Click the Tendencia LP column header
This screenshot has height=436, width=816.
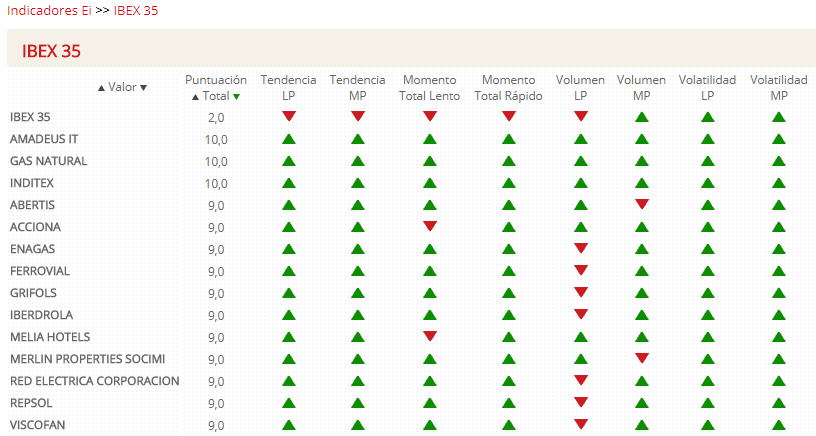click(288, 87)
